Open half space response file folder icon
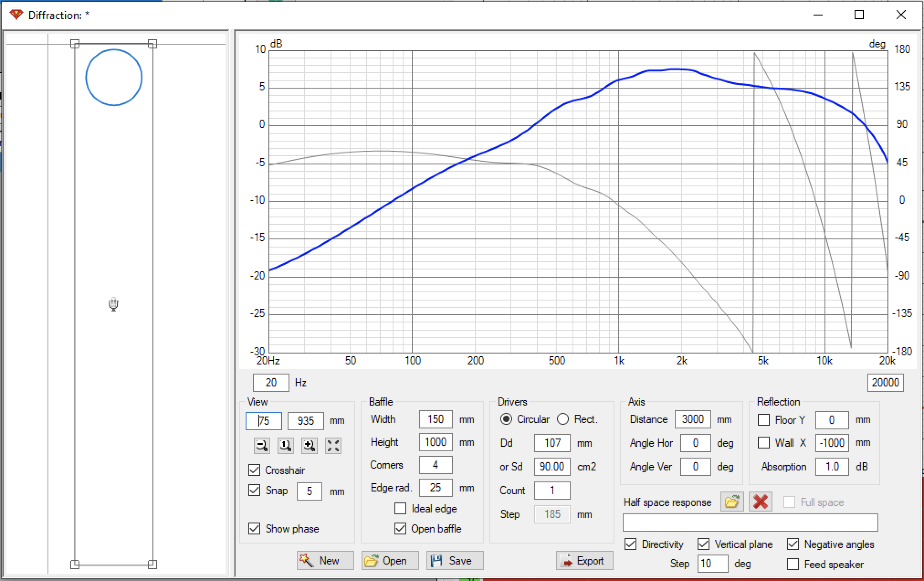This screenshot has width=924, height=581. (732, 502)
